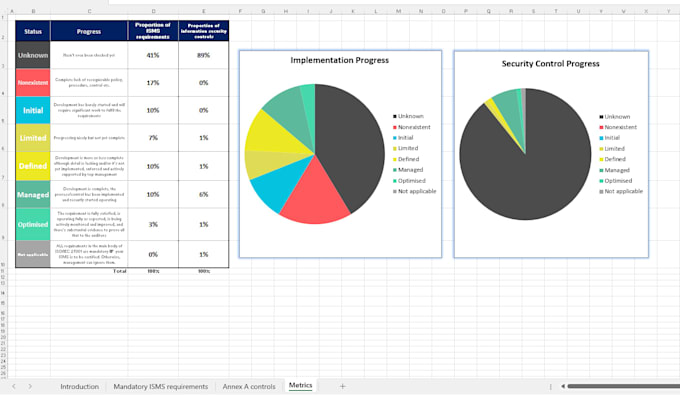
Task: Click the Managed status cell
Action: click(33, 195)
